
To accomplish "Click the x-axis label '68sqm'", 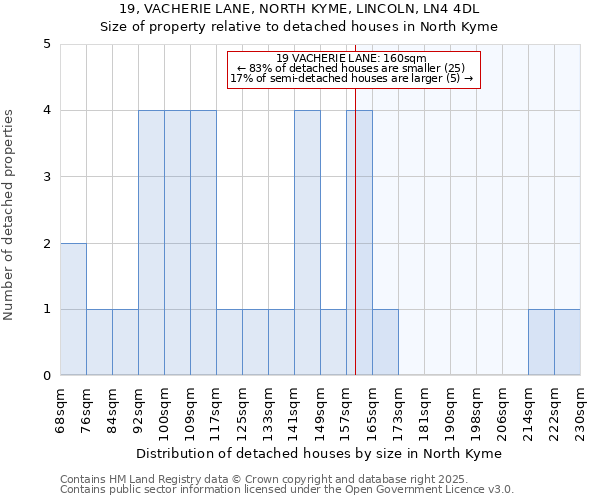I will point(60,411).
